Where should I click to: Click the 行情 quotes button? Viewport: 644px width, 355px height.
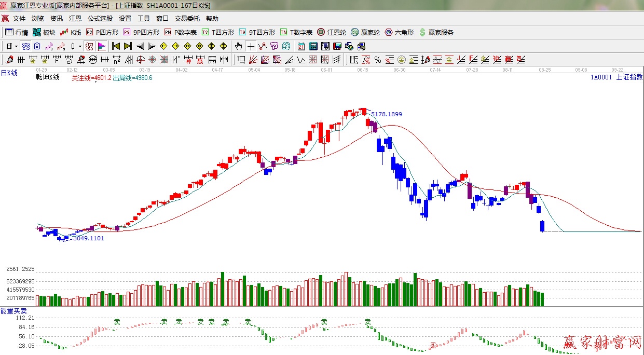17,32
